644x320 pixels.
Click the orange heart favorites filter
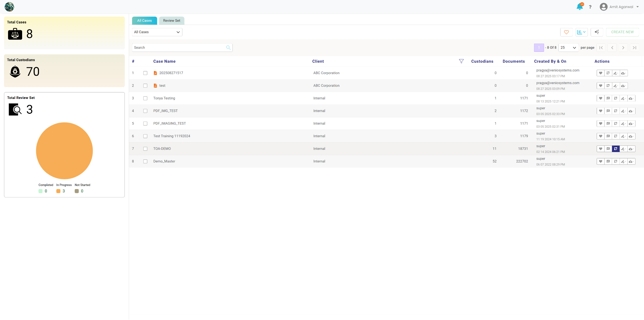(566, 32)
